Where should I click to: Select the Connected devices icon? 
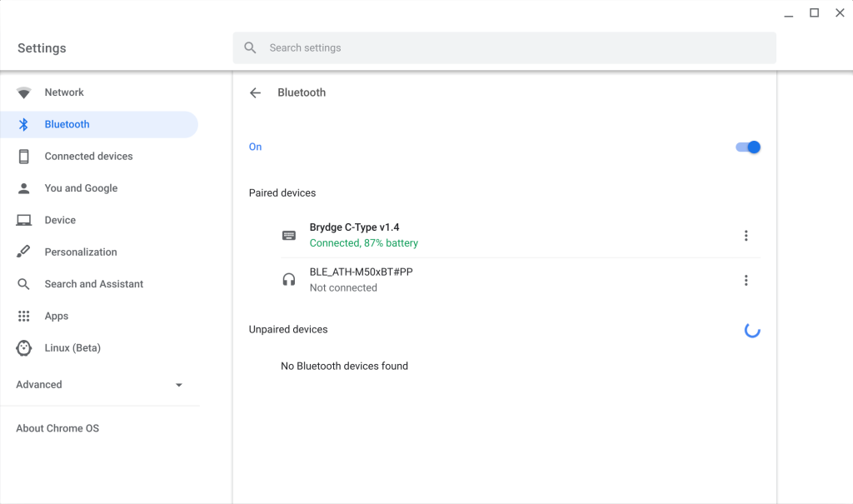coord(24,156)
